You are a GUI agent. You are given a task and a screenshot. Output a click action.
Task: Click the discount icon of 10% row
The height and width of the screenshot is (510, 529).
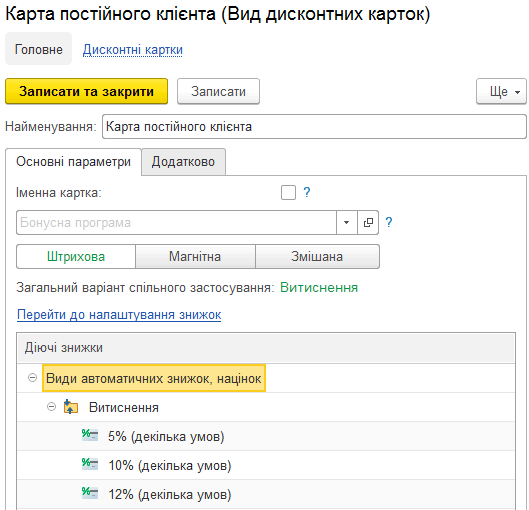(90, 464)
